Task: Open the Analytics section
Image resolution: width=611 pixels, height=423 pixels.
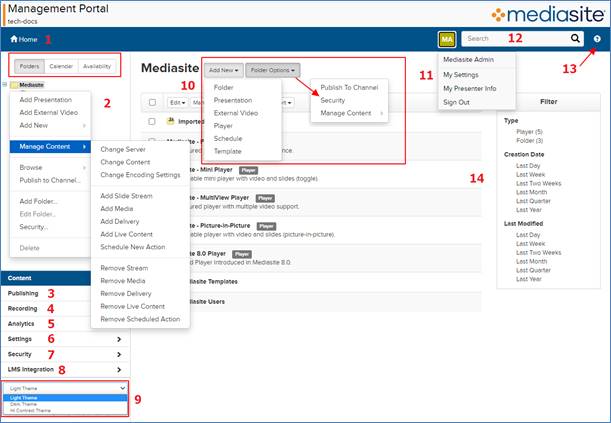Action: click(21, 324)
